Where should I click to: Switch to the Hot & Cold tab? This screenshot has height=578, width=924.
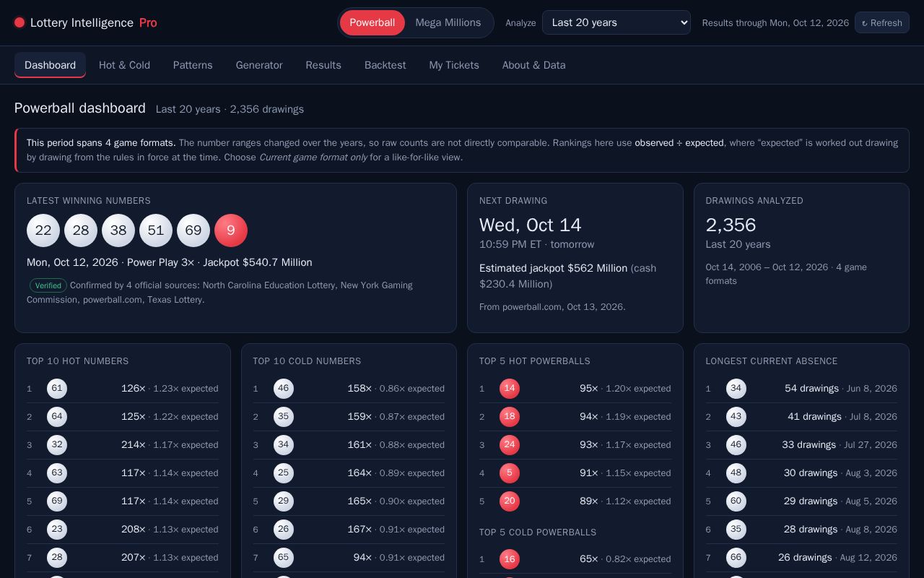(x=124, y=65)
